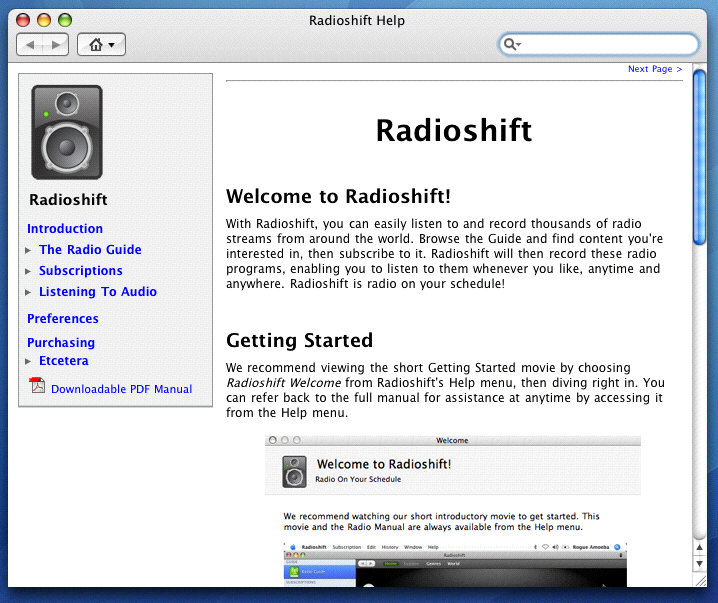The image size is (718, 603).
Task: Open the Introduction section
Action: click(65, 228)
